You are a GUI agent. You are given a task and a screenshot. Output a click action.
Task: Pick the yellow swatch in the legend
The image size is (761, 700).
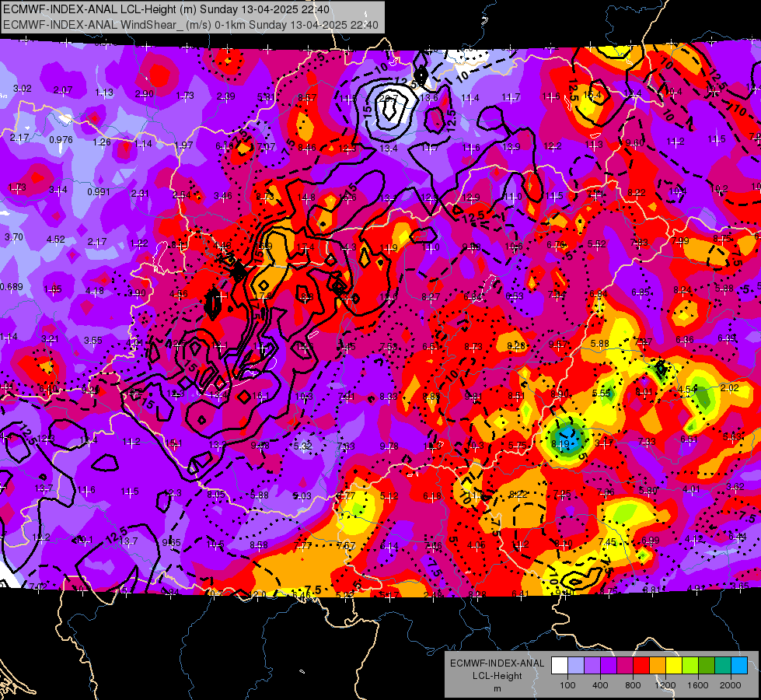(674, 666)
